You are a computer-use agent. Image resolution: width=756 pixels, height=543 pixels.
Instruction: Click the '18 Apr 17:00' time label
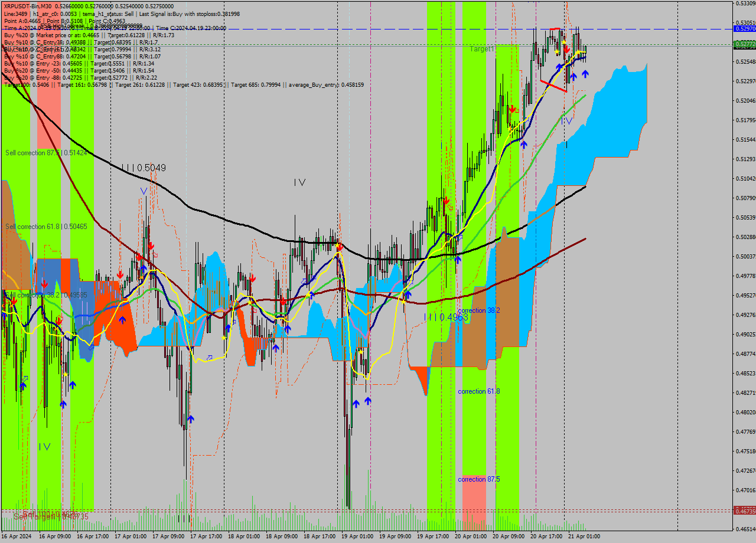320,537
